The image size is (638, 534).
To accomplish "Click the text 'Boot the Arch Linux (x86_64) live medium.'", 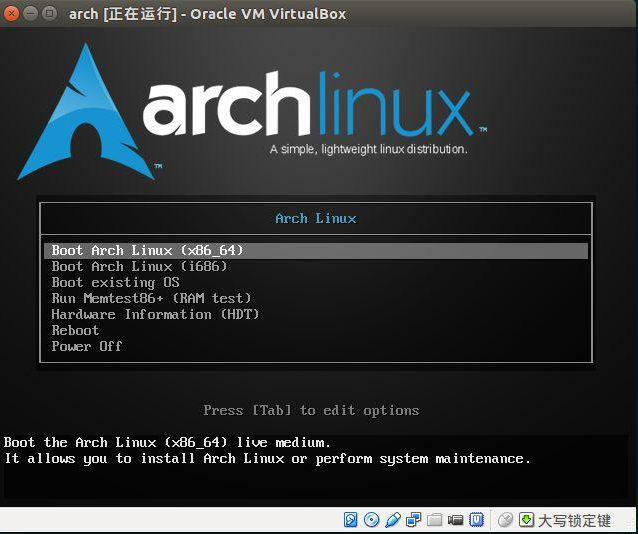I will click(x=167, y=442).
